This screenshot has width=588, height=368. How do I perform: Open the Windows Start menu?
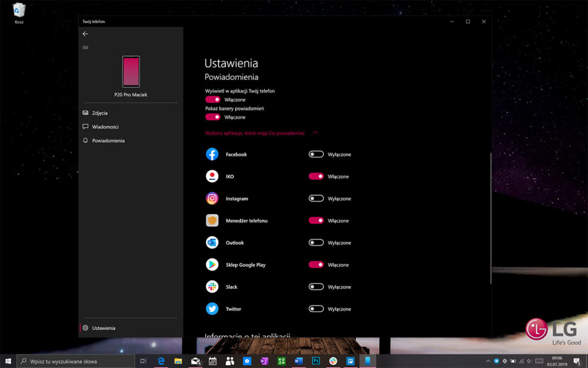[x=8, y=362]
